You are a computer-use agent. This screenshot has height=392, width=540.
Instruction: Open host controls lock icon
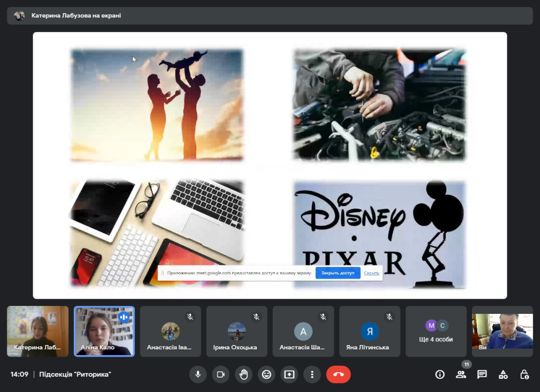tap(524, 375)
